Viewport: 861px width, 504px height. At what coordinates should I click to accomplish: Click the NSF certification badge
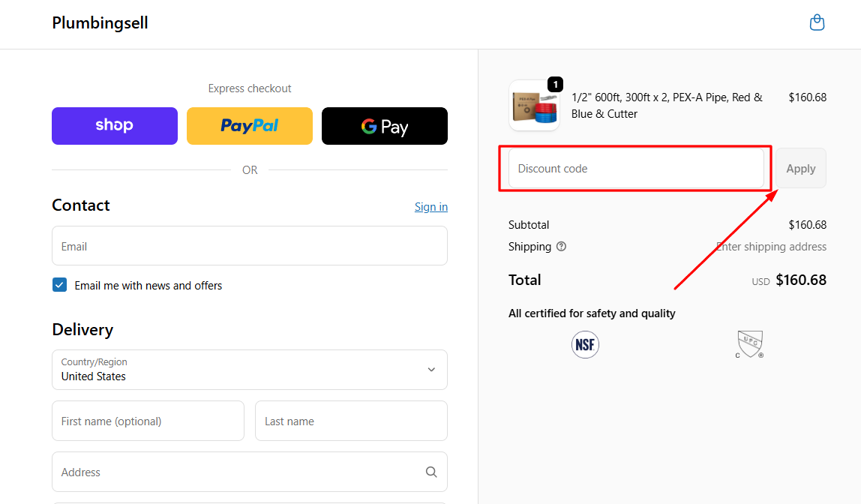[x=585, y=345]
